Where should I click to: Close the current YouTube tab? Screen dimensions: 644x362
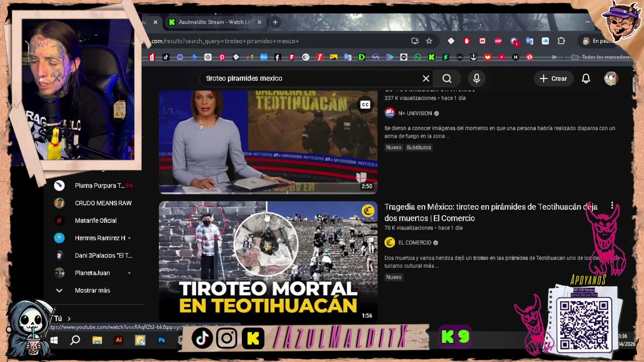point(155,22)
